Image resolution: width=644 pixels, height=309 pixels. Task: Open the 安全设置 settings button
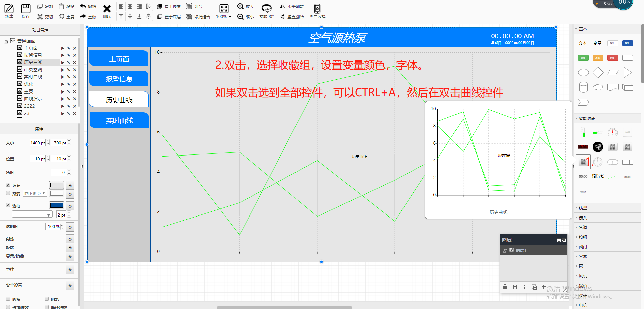pos(70,285)
